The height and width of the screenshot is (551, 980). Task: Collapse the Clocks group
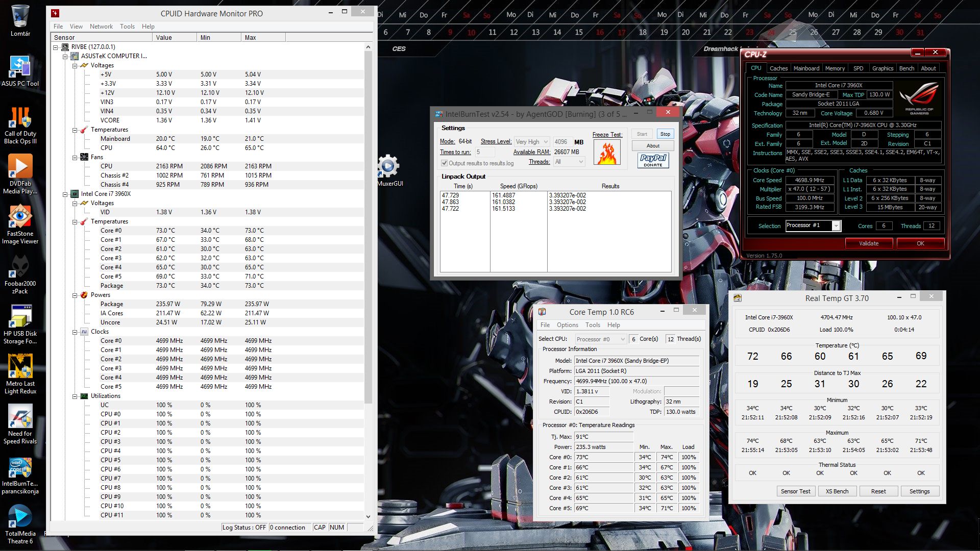pos(75,332)
